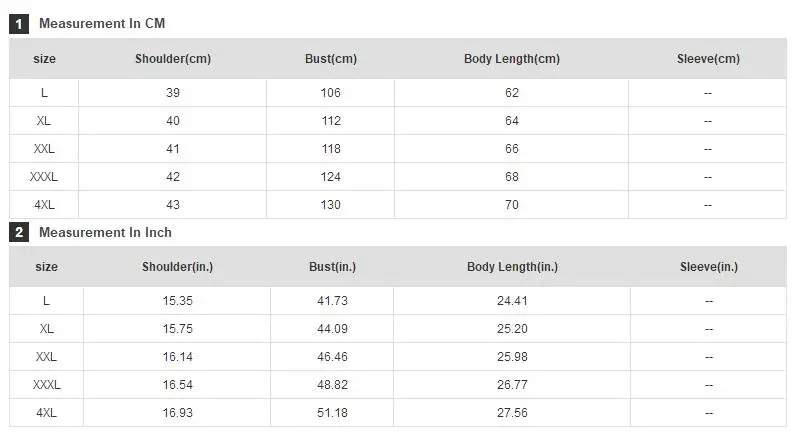Click the Shoulder(in.) column header
The image size is (797, 434).
(x=177, y=267)
